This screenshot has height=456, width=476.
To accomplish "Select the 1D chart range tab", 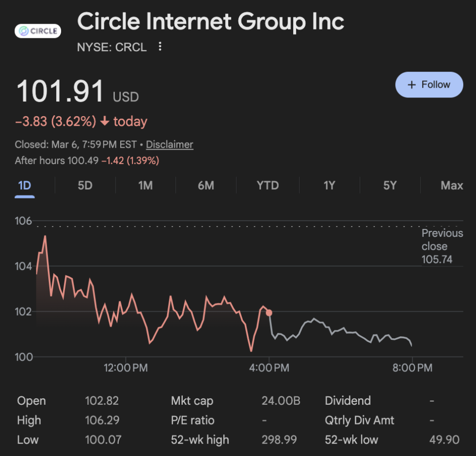I will pos(25,186).
